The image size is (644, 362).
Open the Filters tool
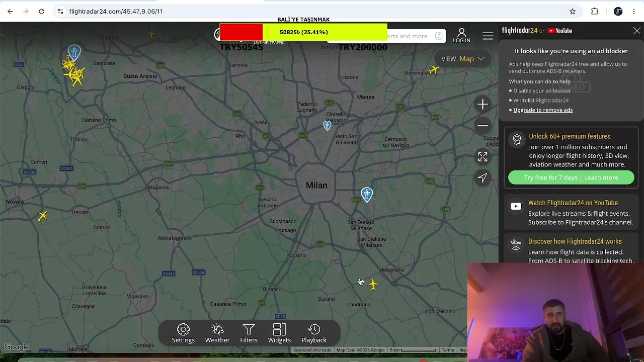tap(249, 333)
